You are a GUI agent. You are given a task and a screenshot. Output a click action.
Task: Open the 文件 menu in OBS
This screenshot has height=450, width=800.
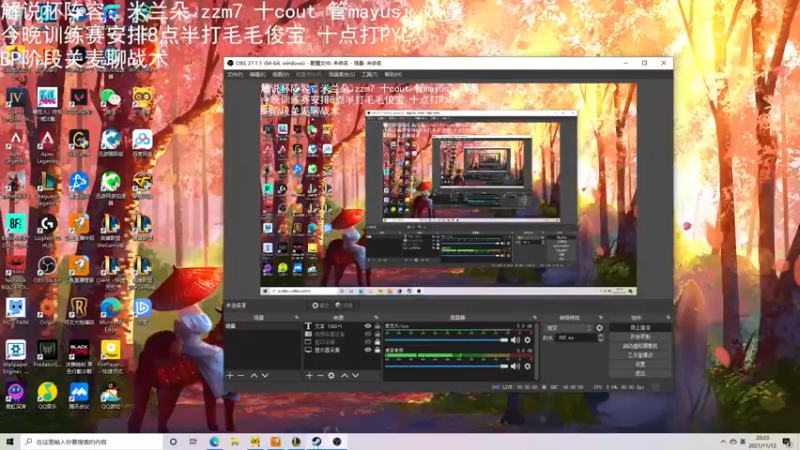234,74
